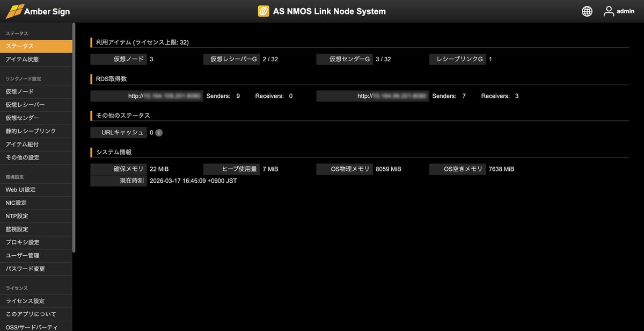This screenshot has height=331, width=644.
Task: Click the 8059 MiB value
Action: (389, 169)
